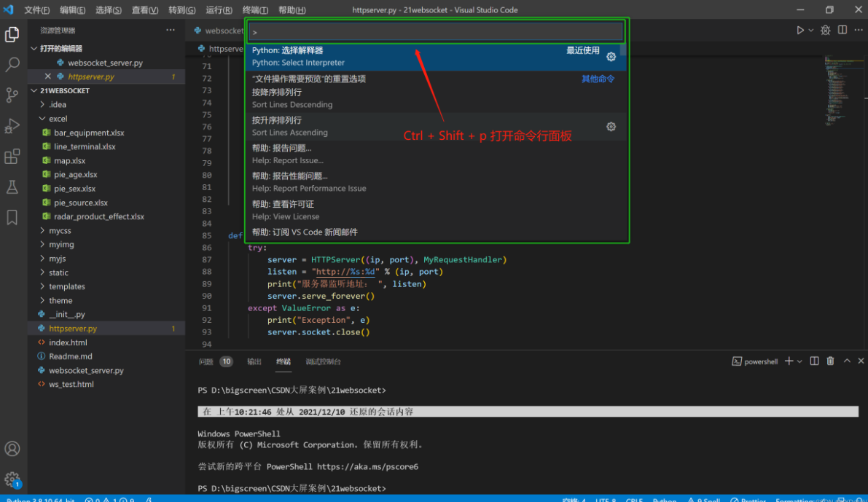Kill the terminal with the trash icon

pos(830,361)
